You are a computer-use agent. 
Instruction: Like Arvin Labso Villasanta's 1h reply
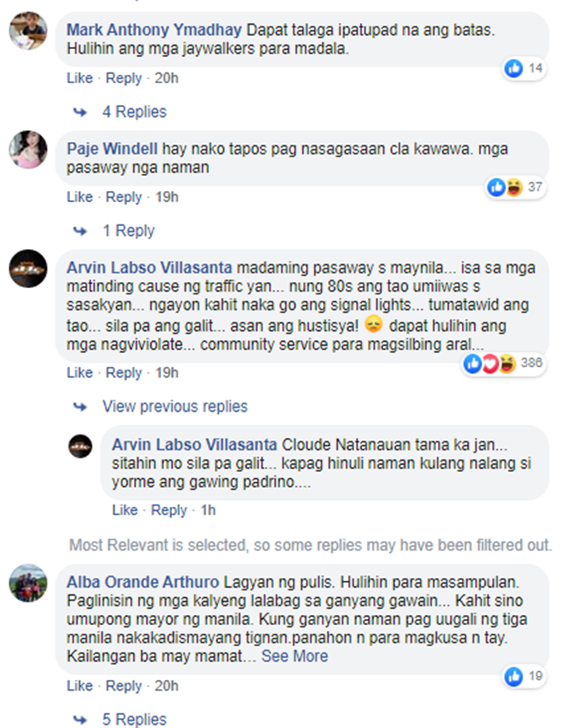click(x=125, y=510)
